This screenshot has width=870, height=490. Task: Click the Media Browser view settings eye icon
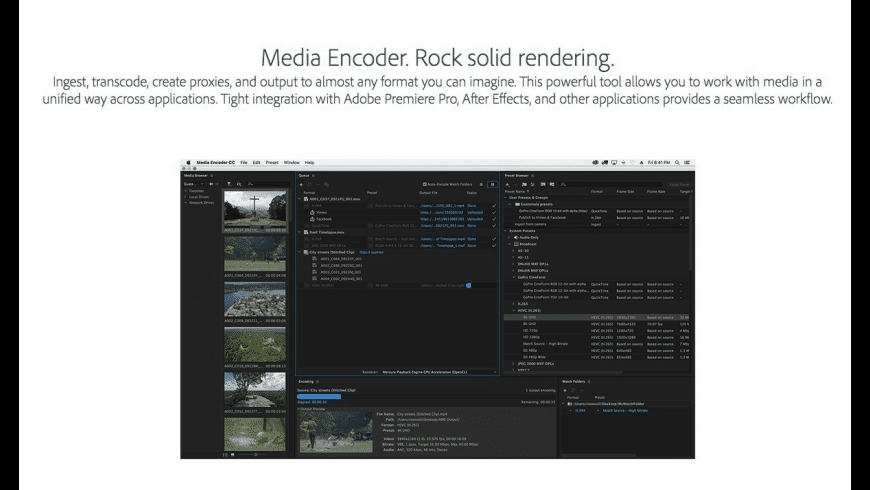point(239,184)
